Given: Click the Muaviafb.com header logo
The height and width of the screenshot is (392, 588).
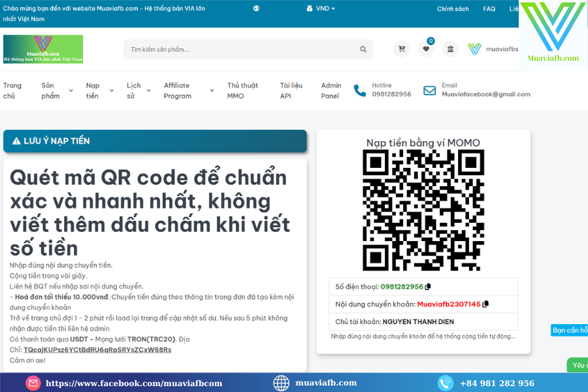Looking at the screenshot, I should [43, 49].
